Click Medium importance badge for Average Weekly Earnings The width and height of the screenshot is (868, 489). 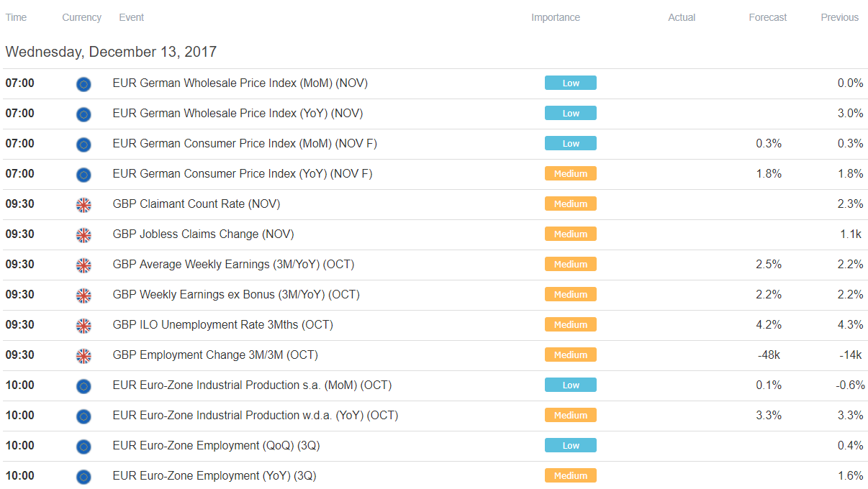click(x=571, y=265)
